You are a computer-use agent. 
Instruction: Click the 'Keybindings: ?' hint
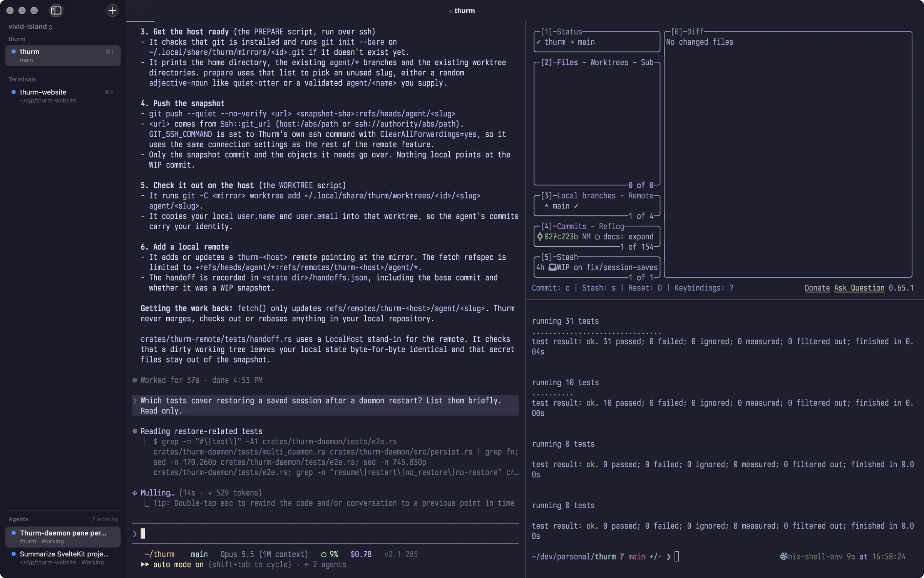[704, 288]
